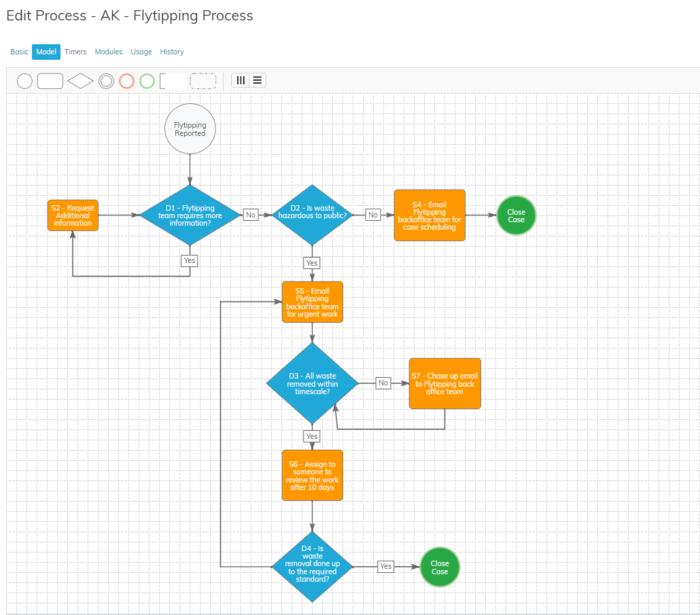Screen dimensions: 700x615
Task: Select the plain circle start shape
Action: [24, 81]
